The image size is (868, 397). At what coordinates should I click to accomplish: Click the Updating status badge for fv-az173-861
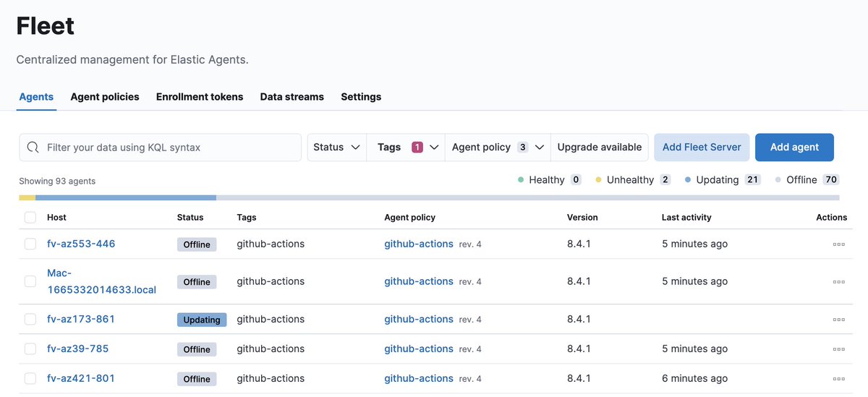(x=202, y=320)
